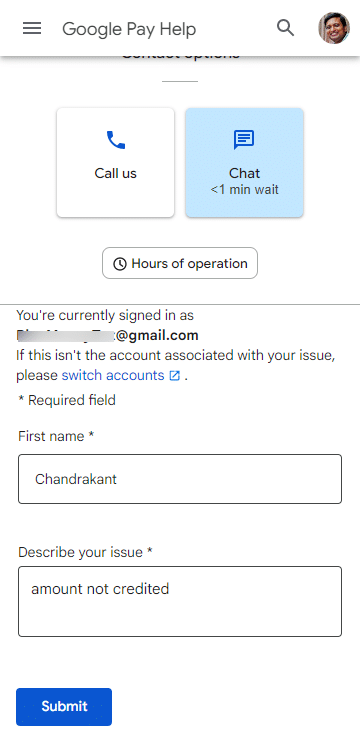Screen dimensions: 360x740
Task: Follow the switch accounts link
Action: (x=113, y=376)
